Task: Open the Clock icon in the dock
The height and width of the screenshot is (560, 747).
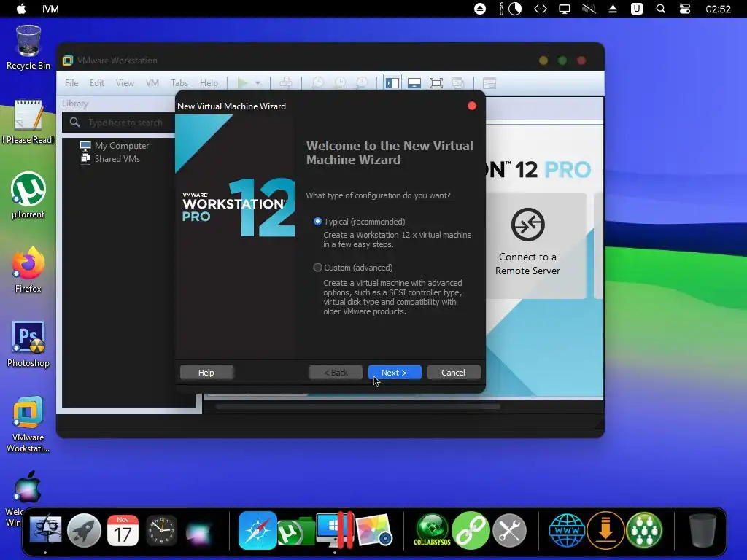Action: coord(161,530)
